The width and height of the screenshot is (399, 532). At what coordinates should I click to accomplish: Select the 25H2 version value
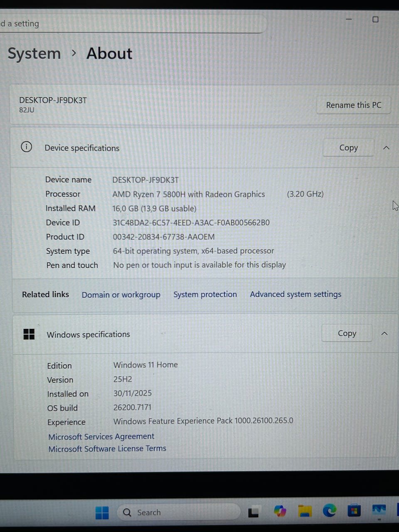pyautogui.click(x=123, y=379)
